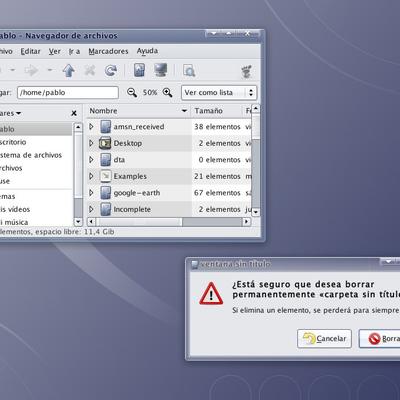Click the '67 elementos' size cell

217,193
